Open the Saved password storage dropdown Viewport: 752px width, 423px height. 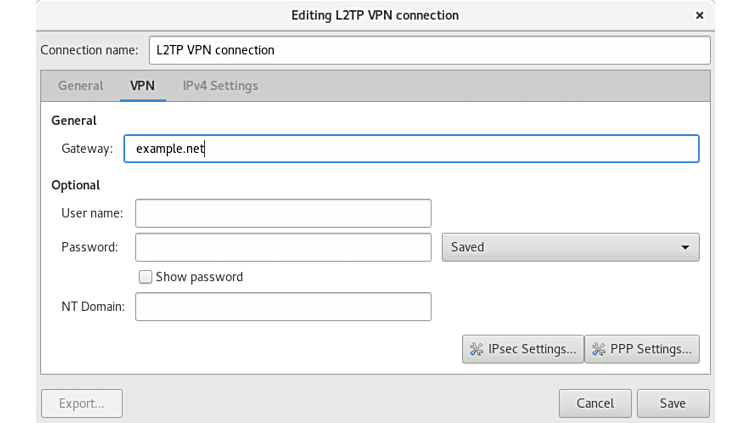pos(570,247)
